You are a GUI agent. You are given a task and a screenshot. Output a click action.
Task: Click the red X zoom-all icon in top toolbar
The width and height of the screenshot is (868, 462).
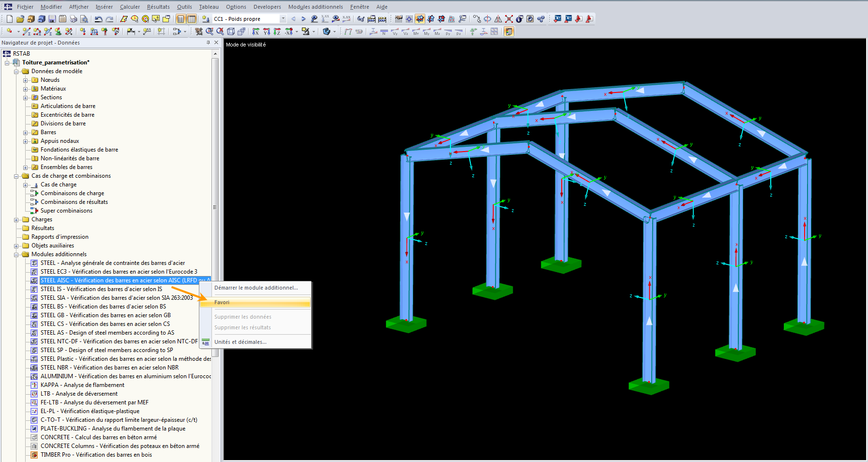click(509, 19)
